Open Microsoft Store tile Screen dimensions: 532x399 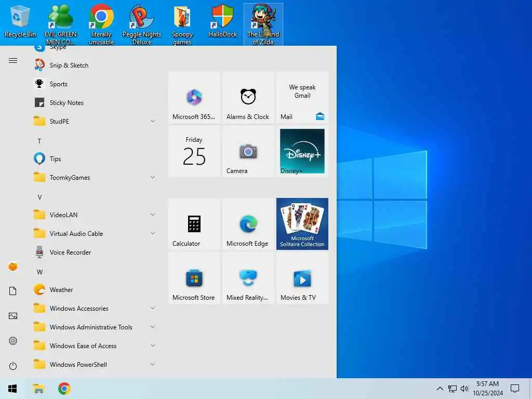coord(194,278)
